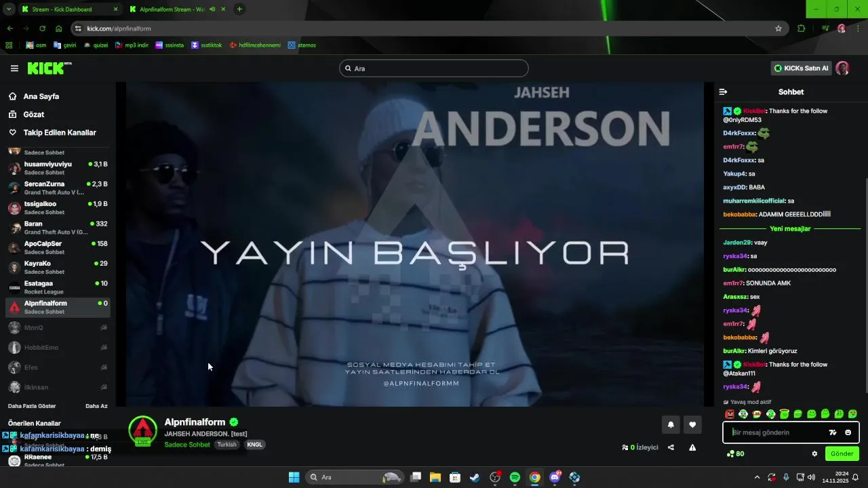Open the emoji picker in chat input
Image resolution: width=868 pixels, height=488 pixels.
tap(848, 432)
